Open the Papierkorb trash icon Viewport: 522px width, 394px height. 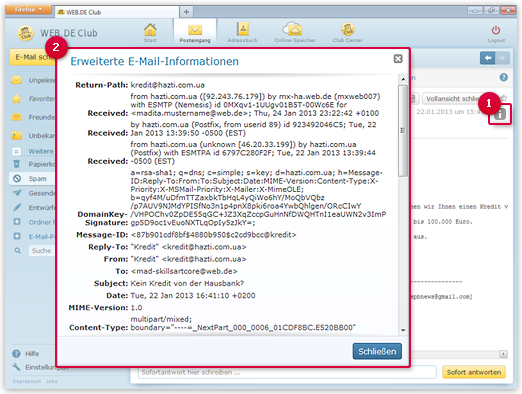pyautogui.click(x=16, y=164)
